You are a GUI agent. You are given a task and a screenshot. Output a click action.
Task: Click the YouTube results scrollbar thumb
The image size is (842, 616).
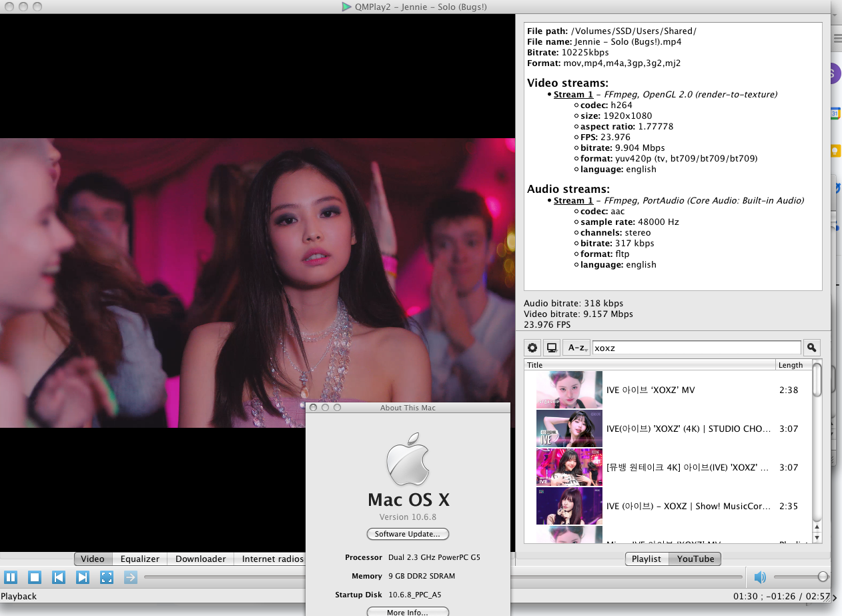pos(817,378)
